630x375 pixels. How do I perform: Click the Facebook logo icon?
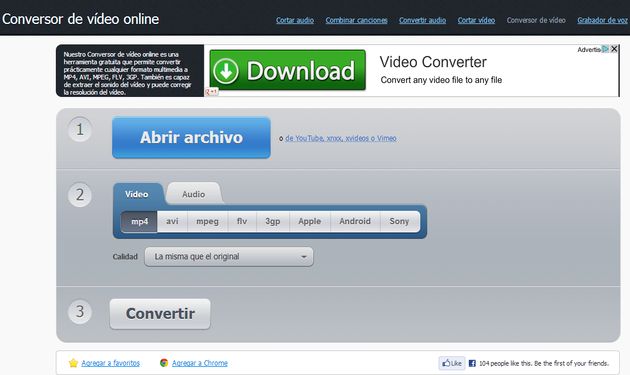coord(472,363)
